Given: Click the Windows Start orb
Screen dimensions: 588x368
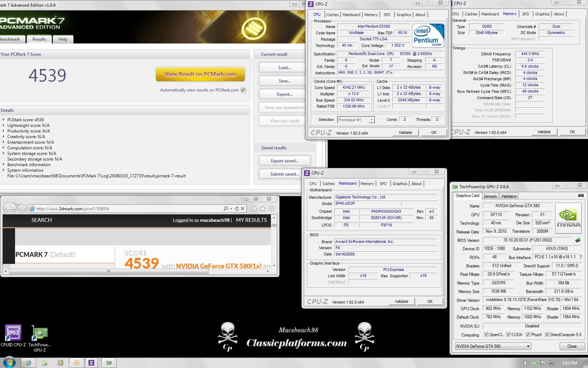Looking at the screenshot, I should click(9, 362).
